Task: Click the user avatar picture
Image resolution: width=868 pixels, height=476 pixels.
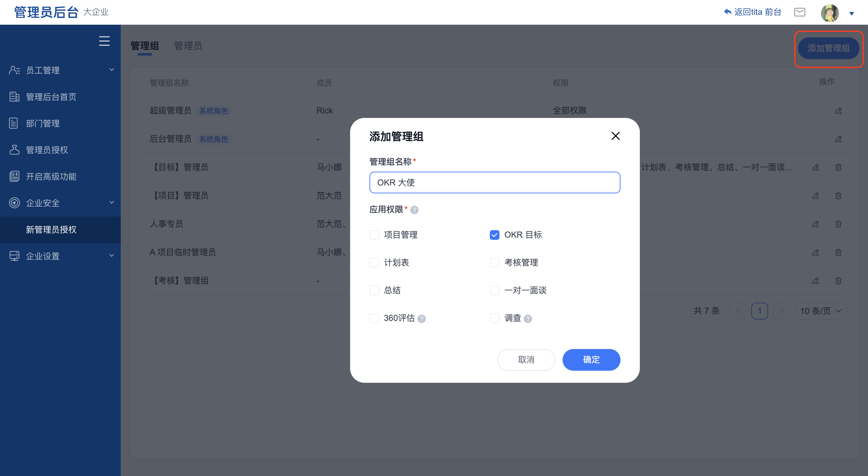Action: [x=830, y=13]
